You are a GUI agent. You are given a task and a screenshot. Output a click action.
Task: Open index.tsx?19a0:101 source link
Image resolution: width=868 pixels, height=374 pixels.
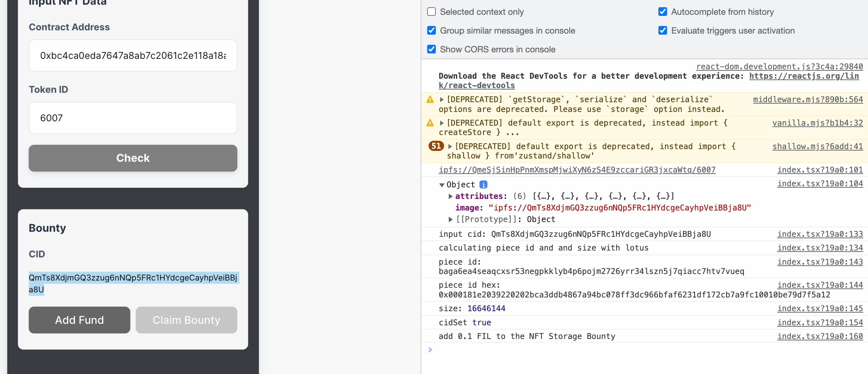[820, 170]
